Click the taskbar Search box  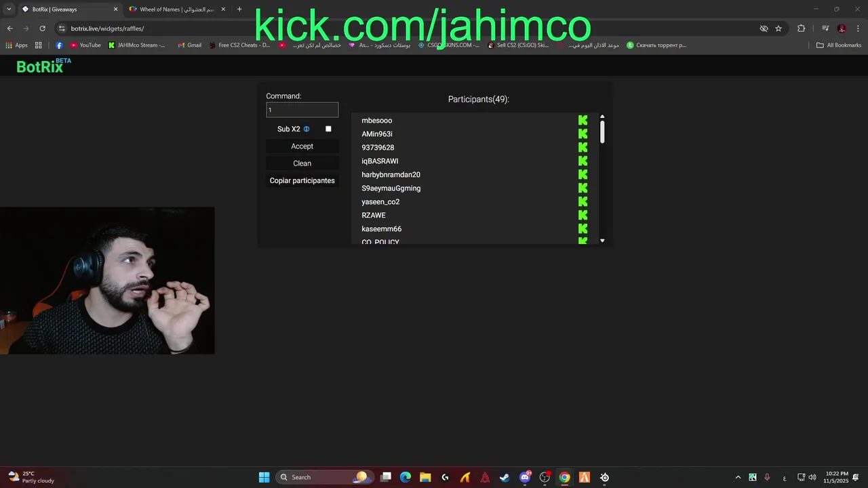[x=324, y=477]
